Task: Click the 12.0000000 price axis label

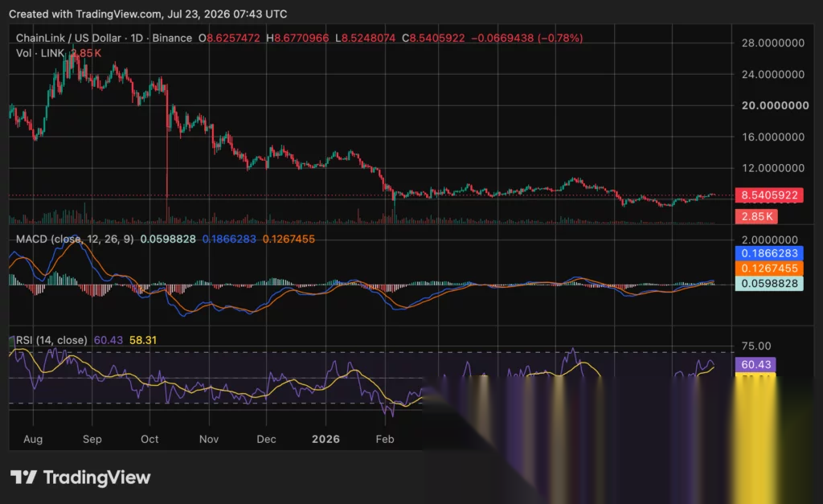Action: point(772,168)
